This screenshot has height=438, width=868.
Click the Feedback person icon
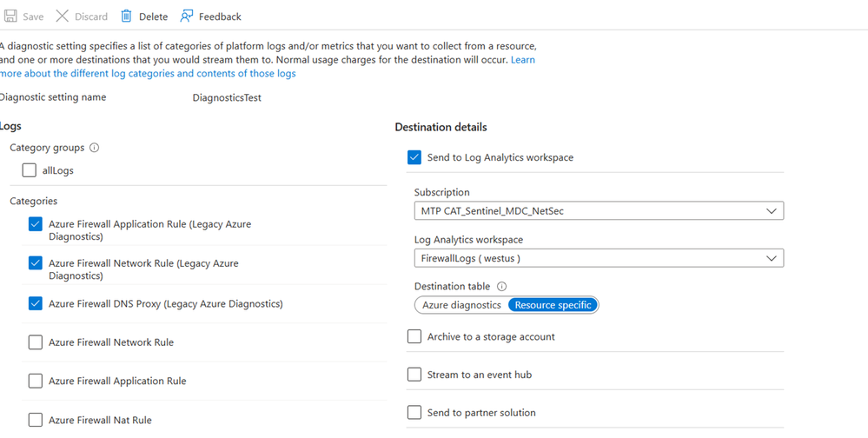click(187, 17)
